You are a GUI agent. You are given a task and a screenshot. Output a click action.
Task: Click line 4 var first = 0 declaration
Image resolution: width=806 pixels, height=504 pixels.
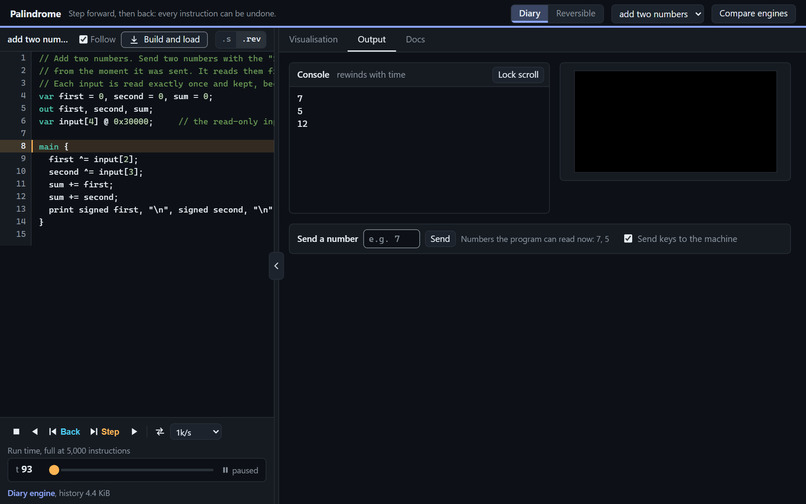pos(125,96)
